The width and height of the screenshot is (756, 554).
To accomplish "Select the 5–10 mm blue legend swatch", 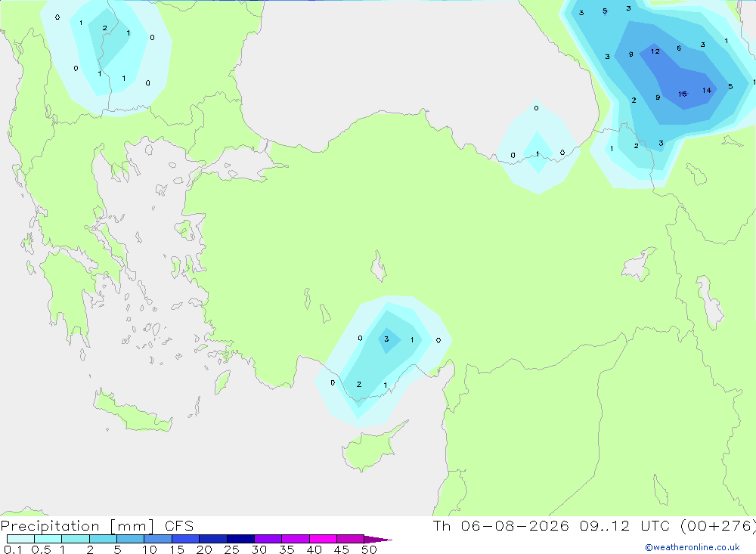I will (131, 539).
